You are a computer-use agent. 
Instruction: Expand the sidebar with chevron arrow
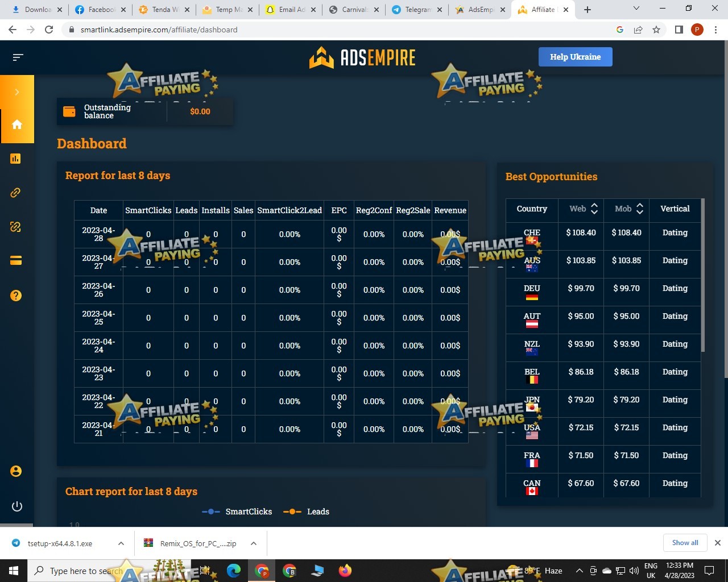pyautogui.click(x=17, y=92)
